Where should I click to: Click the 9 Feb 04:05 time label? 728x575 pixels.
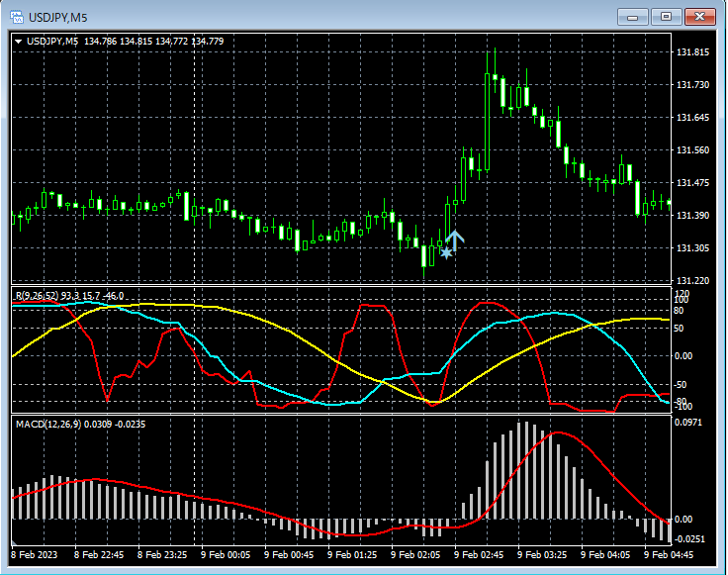click(605, 555)
